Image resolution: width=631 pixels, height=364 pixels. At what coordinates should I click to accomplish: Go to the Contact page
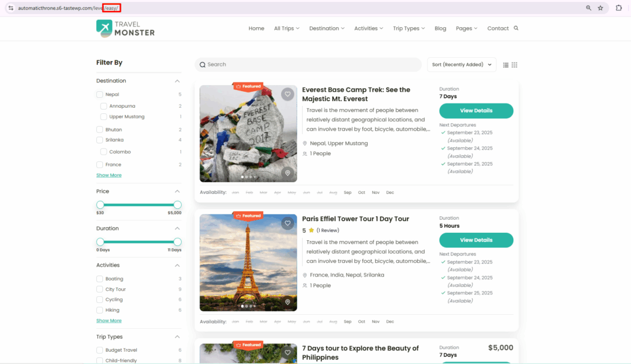pyautogui.click(x=497, y=28)
